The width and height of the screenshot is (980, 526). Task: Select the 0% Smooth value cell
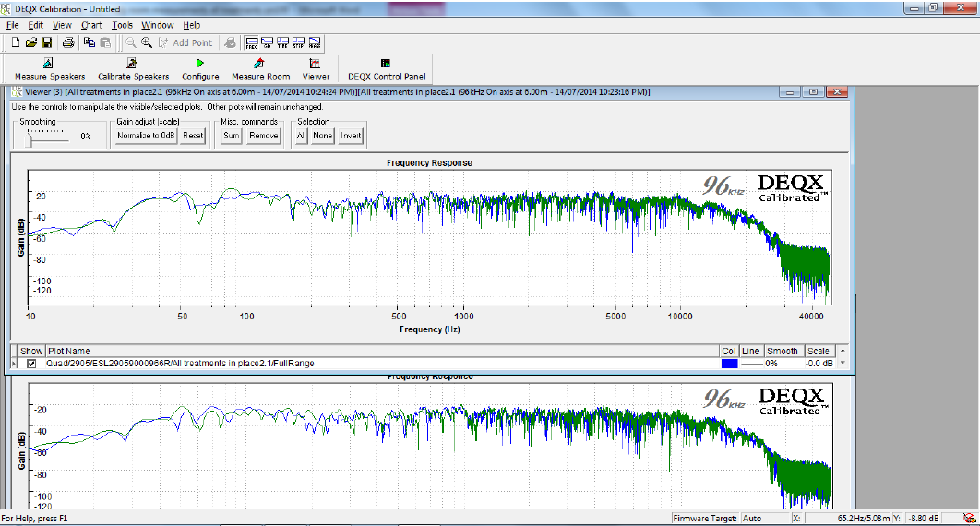[782, 364]
